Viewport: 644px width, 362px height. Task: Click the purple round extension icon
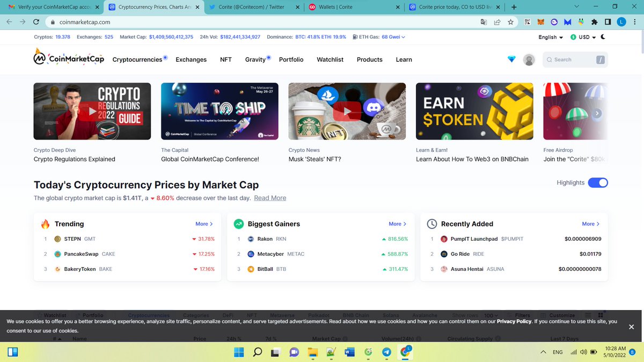[x=554, y=22]
